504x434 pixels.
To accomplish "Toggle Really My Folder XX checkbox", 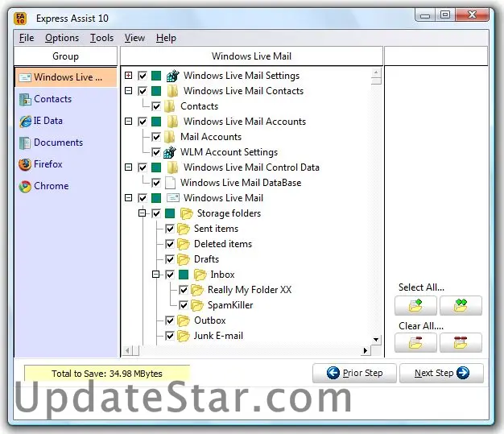I will point(184,290).
